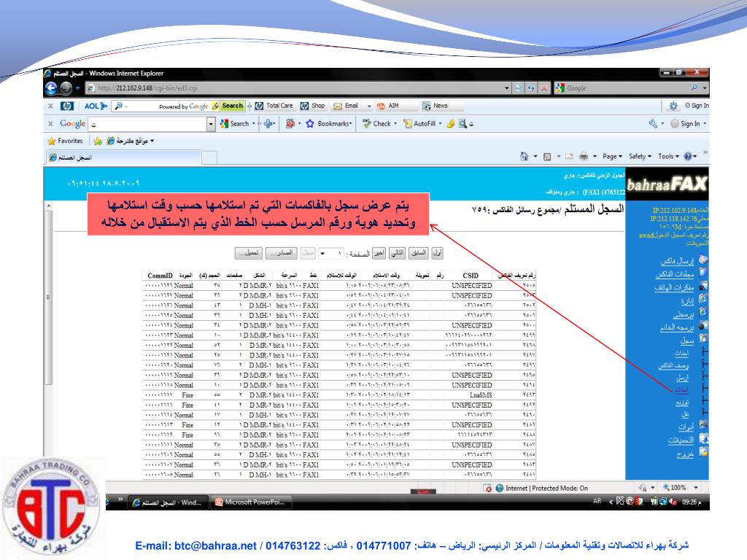Open the Favorites star button
This screenshot has height=560, width=747.
pos(65,141)
